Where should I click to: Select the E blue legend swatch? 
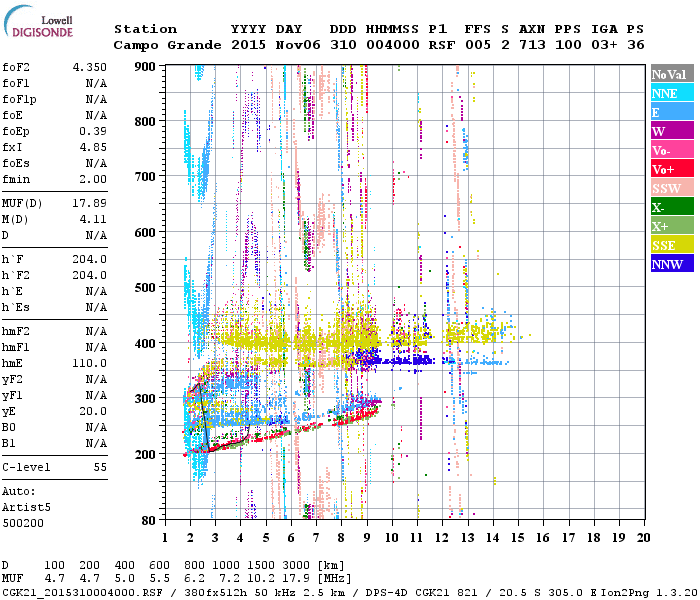tap(672, 112)
